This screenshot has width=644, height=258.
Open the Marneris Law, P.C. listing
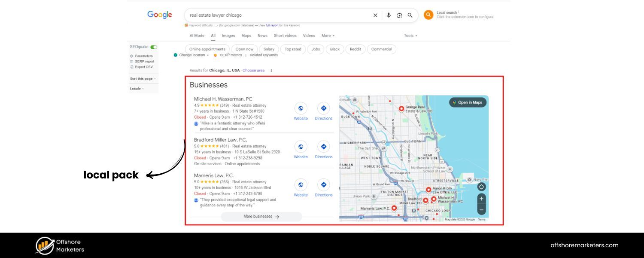(x=214, y=175)
